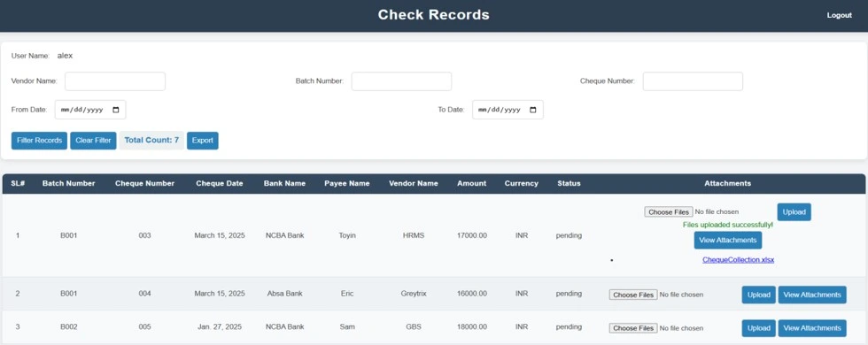Select the Absa Bank cell
The height and width of the screenshot is (345, 868).
[x=284, y=294]
